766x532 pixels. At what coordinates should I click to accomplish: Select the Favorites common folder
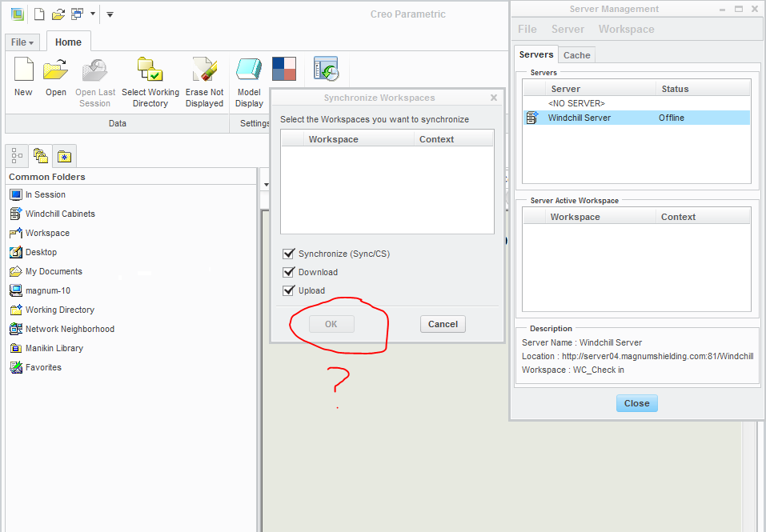pos(36,367)
